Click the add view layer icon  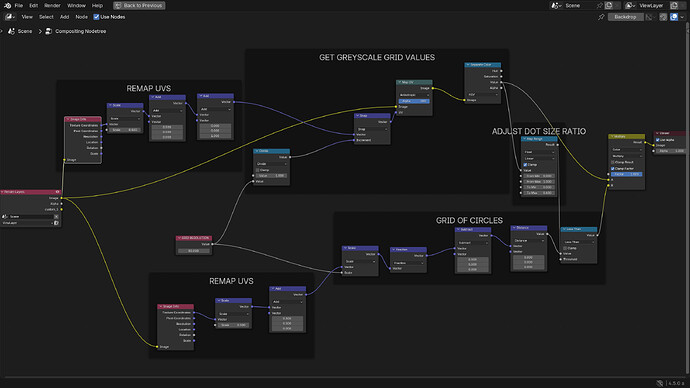pyautogui.click(x=674, y=5)
